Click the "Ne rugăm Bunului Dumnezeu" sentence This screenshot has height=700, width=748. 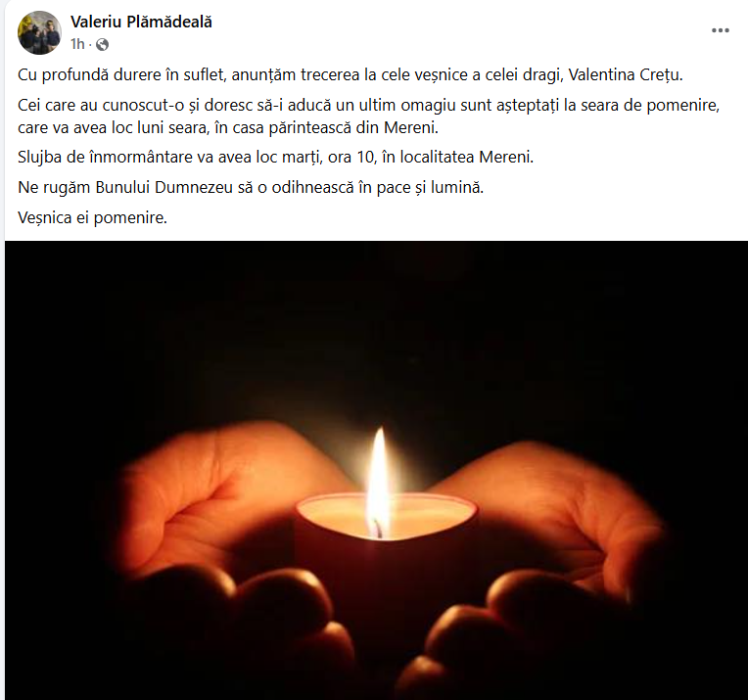[x=251, y=188]
